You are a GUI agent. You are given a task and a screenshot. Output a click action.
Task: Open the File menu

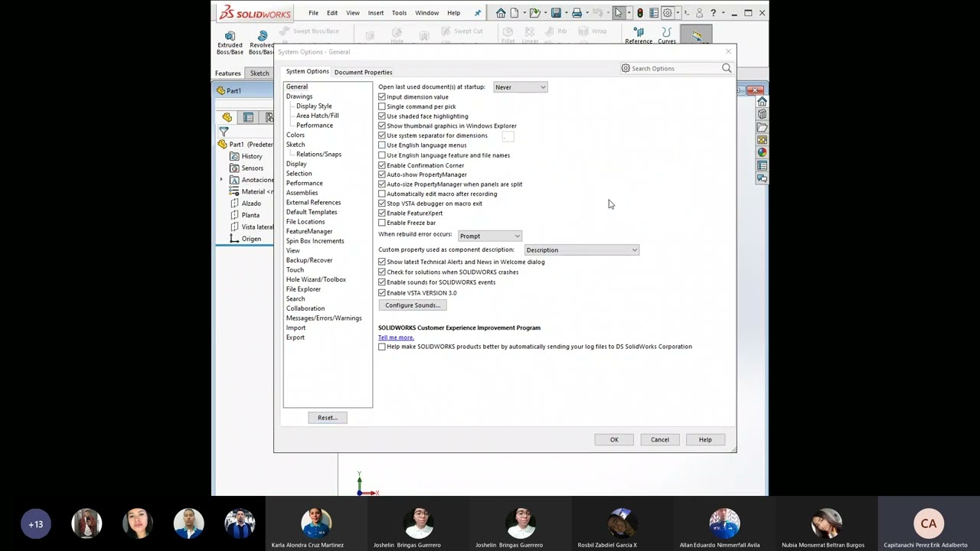pos(313,13)
